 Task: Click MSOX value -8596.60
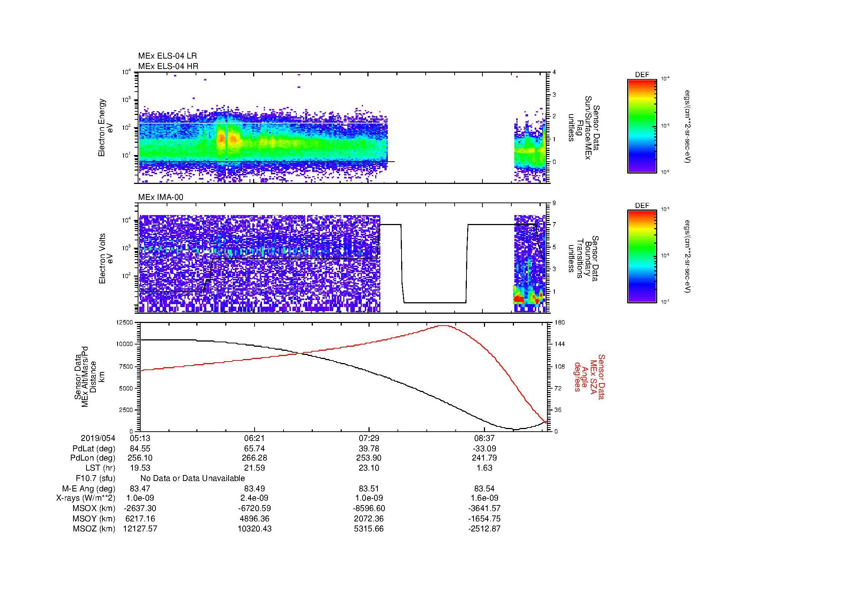click(369, 508)
